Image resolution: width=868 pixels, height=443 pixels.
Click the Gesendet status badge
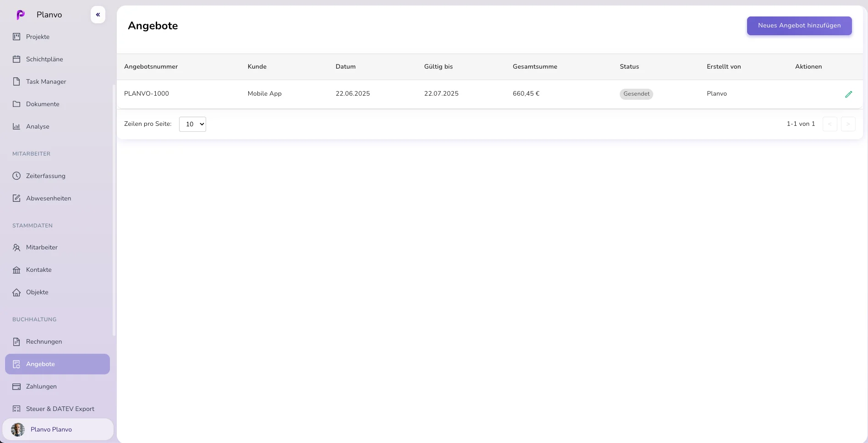point(636,94)
